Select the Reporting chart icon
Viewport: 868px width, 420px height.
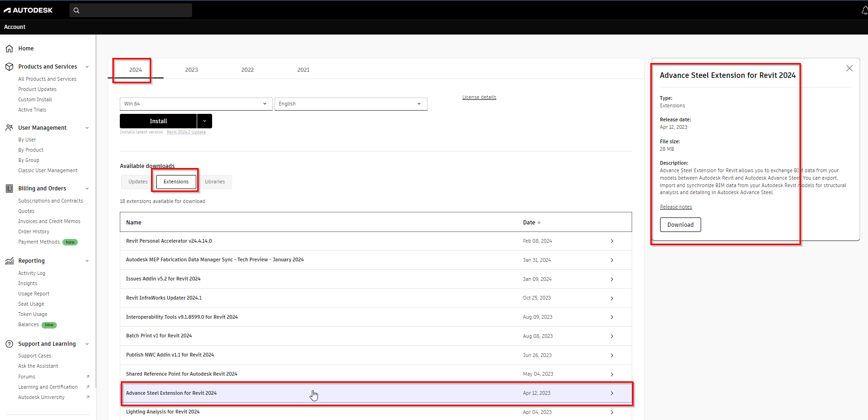9,260
